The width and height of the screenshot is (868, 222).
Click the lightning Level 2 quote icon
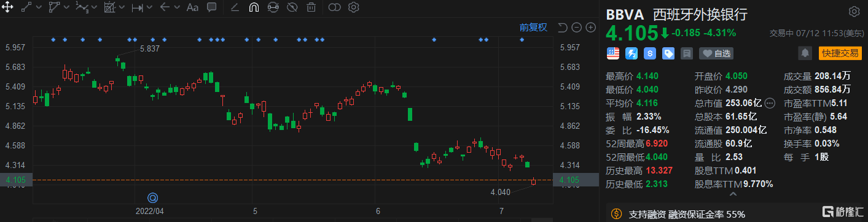tap(631, 53)
